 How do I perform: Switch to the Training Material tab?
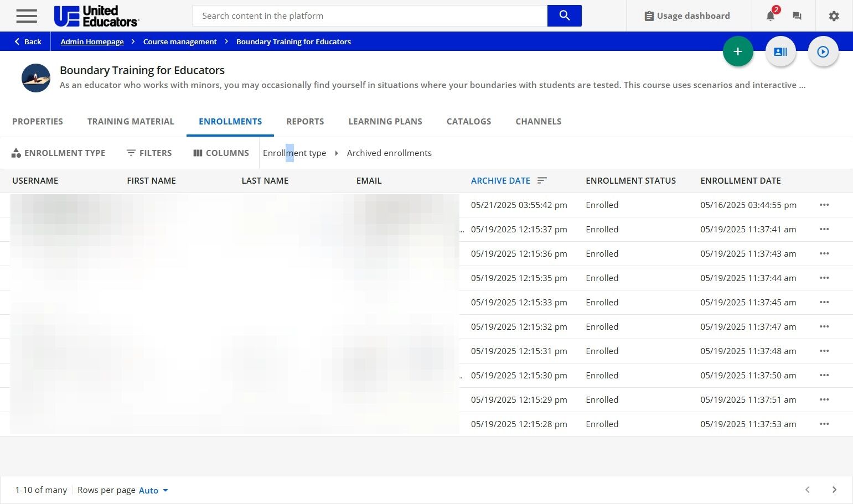pyautogui.click(x=131, y=122)
